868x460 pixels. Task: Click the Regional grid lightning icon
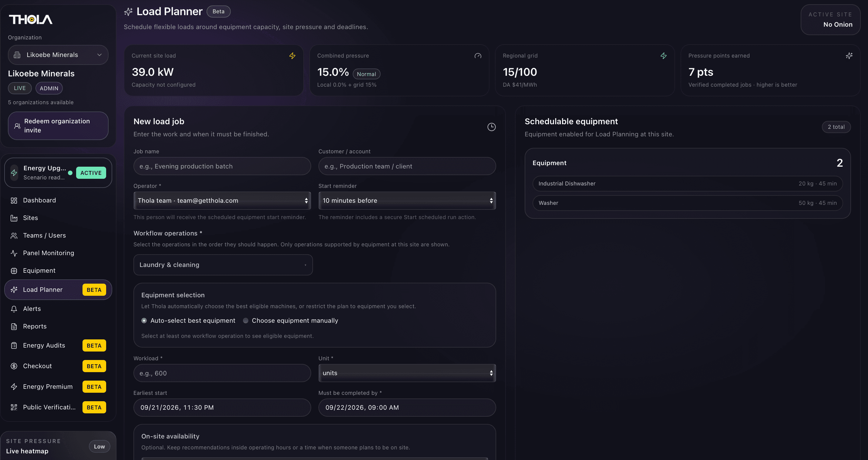click(x=664, y=56)
